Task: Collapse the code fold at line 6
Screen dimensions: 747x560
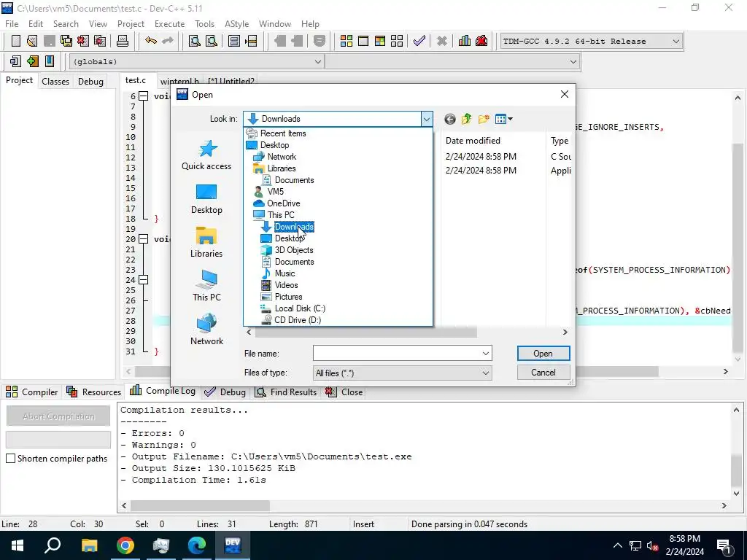Action: coord(143,96)
